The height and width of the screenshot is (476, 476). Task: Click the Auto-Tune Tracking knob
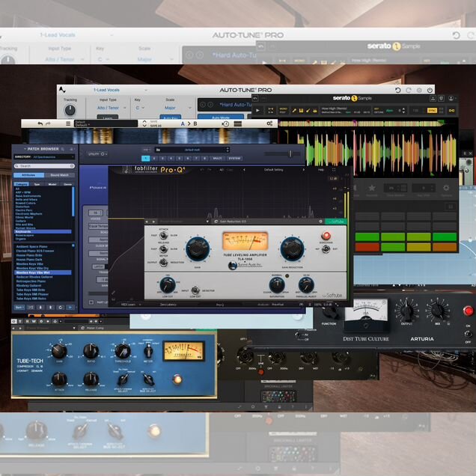pos(70,110)
